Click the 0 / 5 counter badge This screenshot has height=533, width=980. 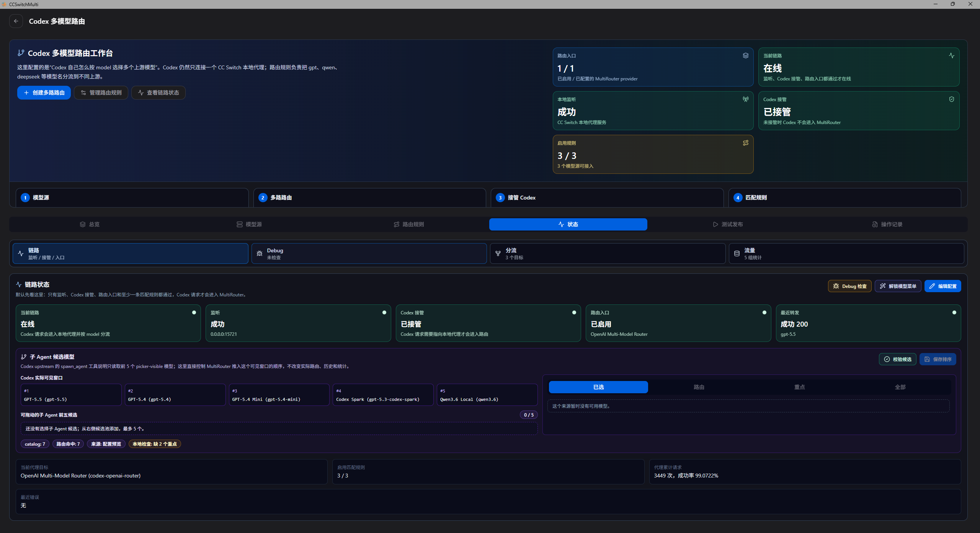(529, 415)
